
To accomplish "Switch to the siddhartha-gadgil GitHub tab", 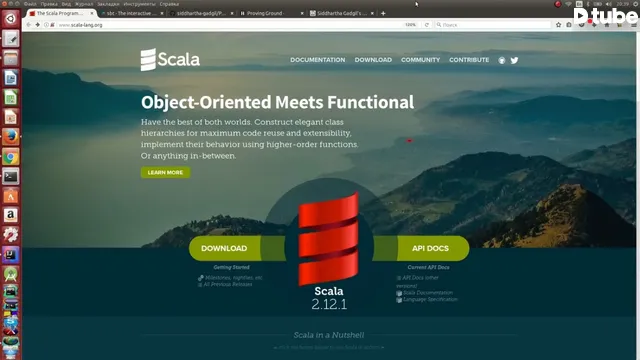I will 202,13.
